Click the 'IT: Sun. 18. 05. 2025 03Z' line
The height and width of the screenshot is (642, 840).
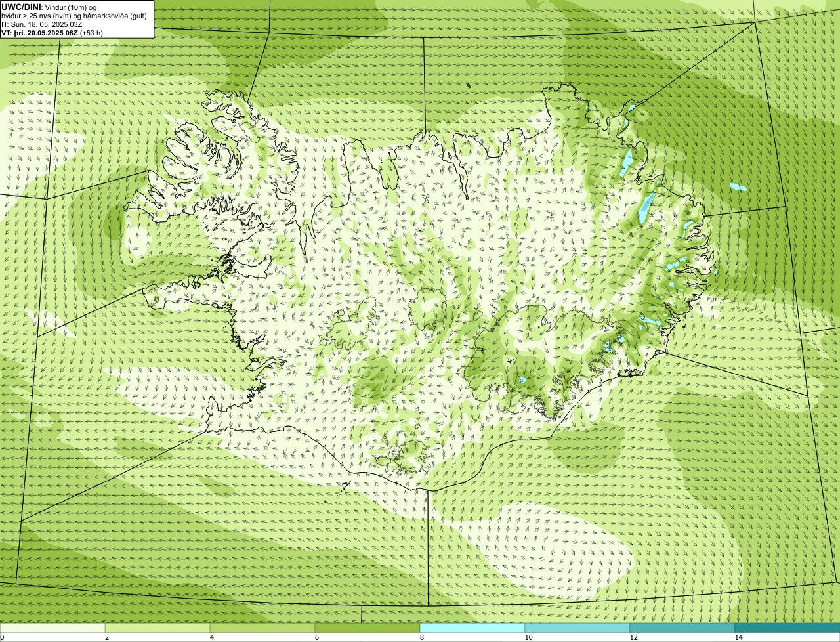pos(41,24)
